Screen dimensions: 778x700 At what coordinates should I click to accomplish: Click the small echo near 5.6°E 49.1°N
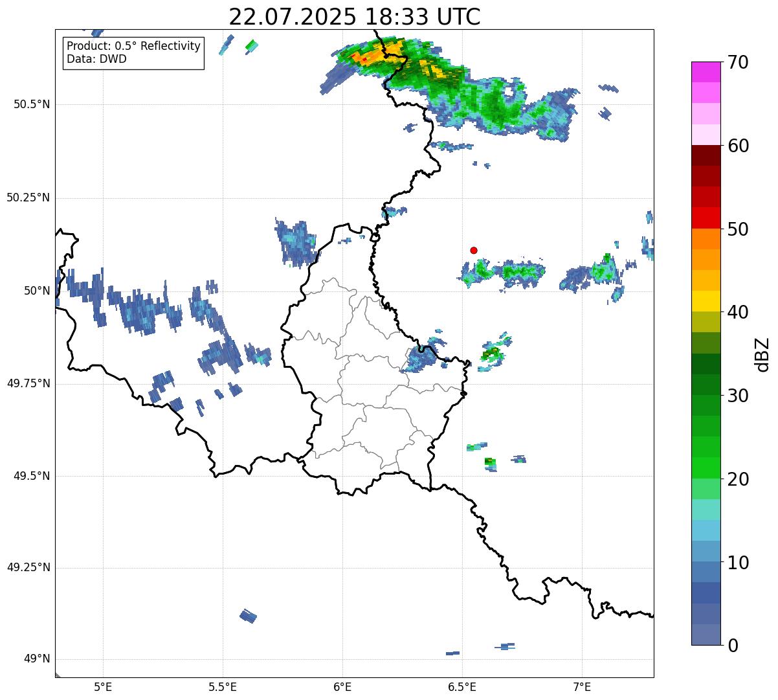click(248, 616)
